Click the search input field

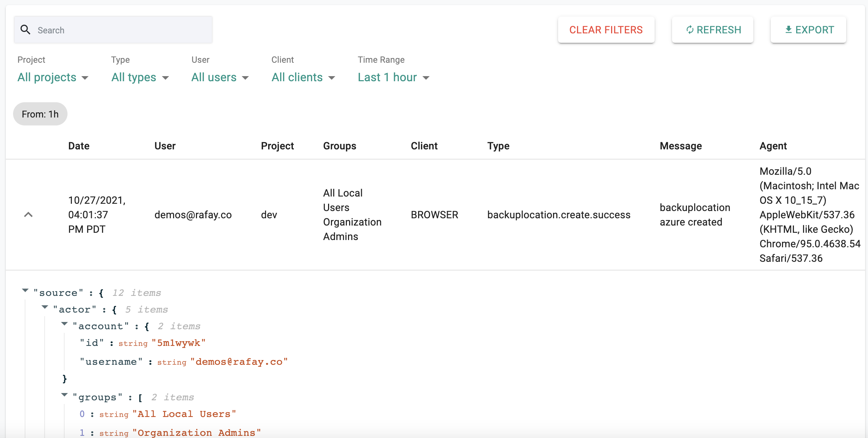point(112,30)
